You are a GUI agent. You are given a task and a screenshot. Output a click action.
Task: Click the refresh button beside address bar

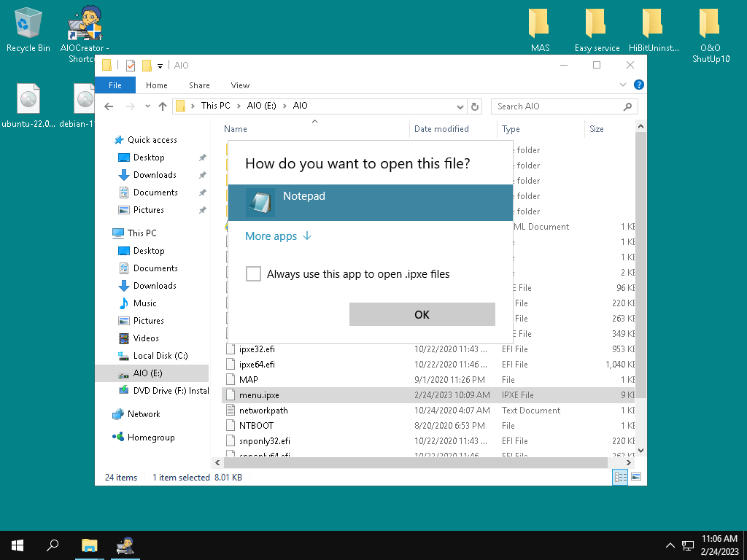click(x=476, y=106)
